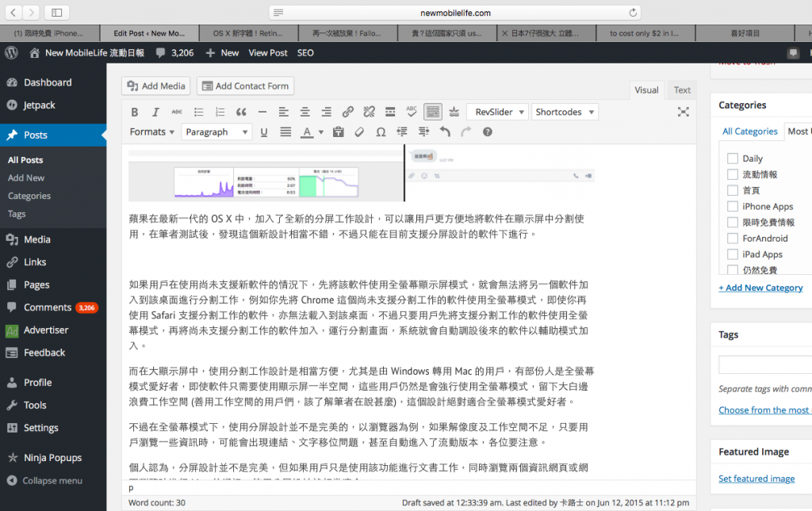Image resolution: width=812 pixels, height=511 pixels.
Task: Insert a hyperlink into the text
Action: click(x=347, y=111)
